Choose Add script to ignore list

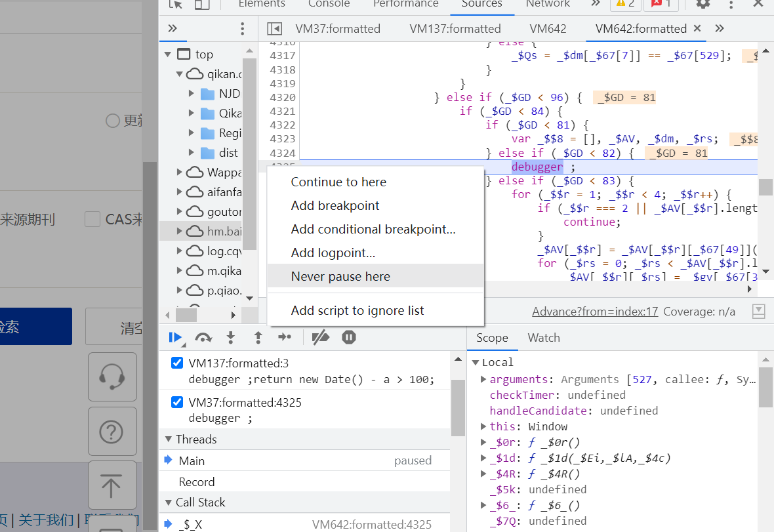click(375, 310)
